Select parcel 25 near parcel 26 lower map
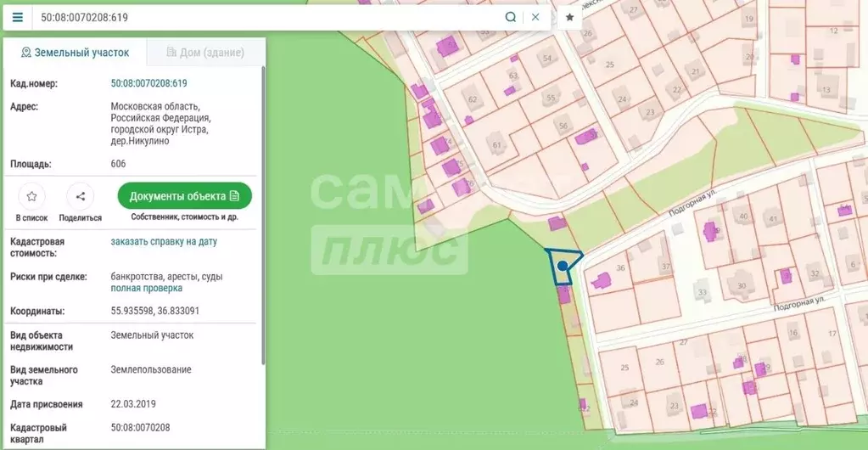 625,368
